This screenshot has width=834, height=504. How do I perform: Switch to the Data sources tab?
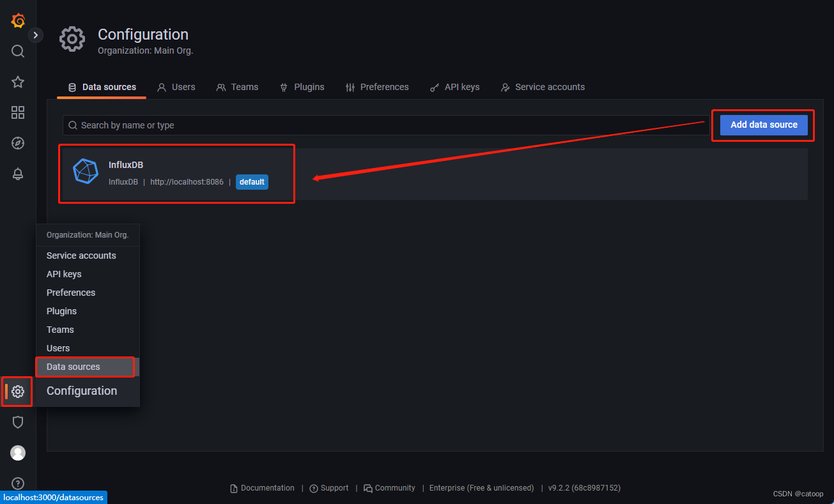coord(102,87)
